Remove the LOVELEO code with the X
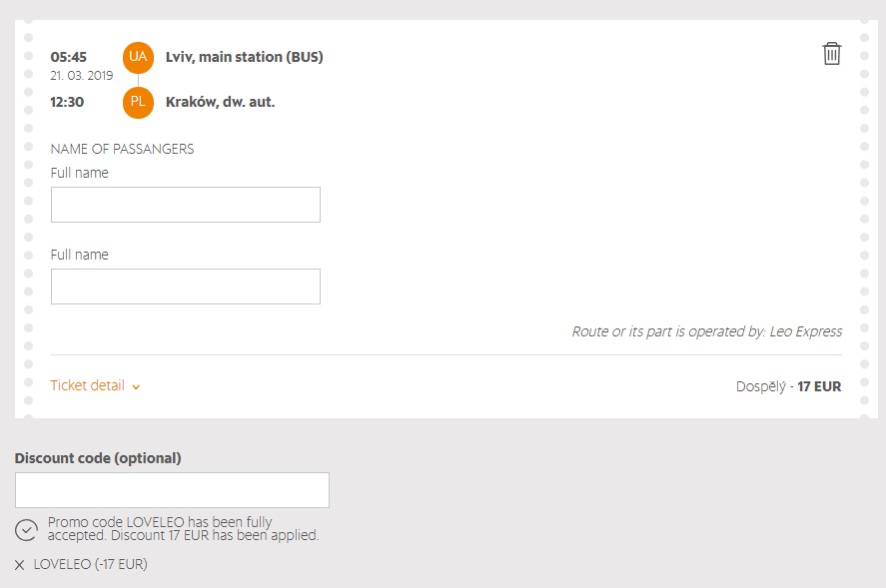Image resolution: width=886 pixels, height=588 pixels. click(x=20, y=565)
